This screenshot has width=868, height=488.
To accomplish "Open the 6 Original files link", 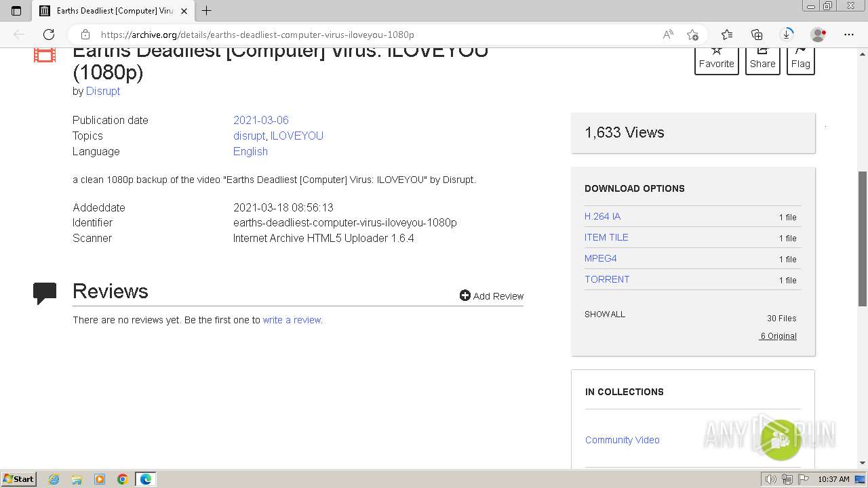I will tap(778, 336).
